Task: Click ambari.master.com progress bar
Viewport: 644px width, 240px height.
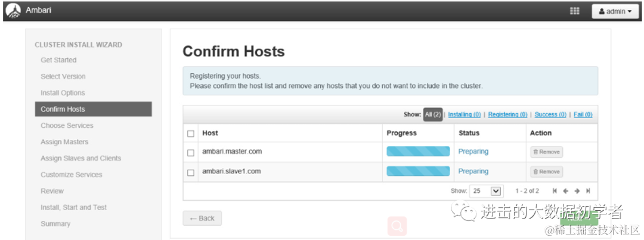Action: pos(418,151)
